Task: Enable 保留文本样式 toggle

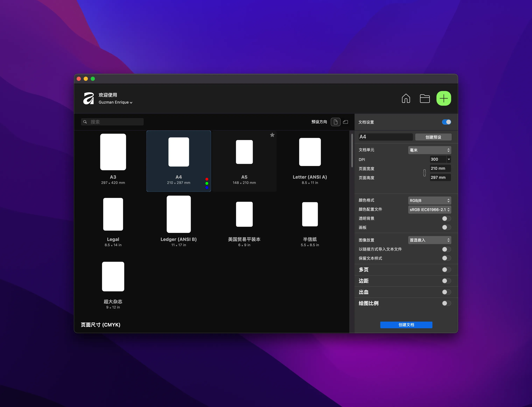Action: (x=446, y=258)
